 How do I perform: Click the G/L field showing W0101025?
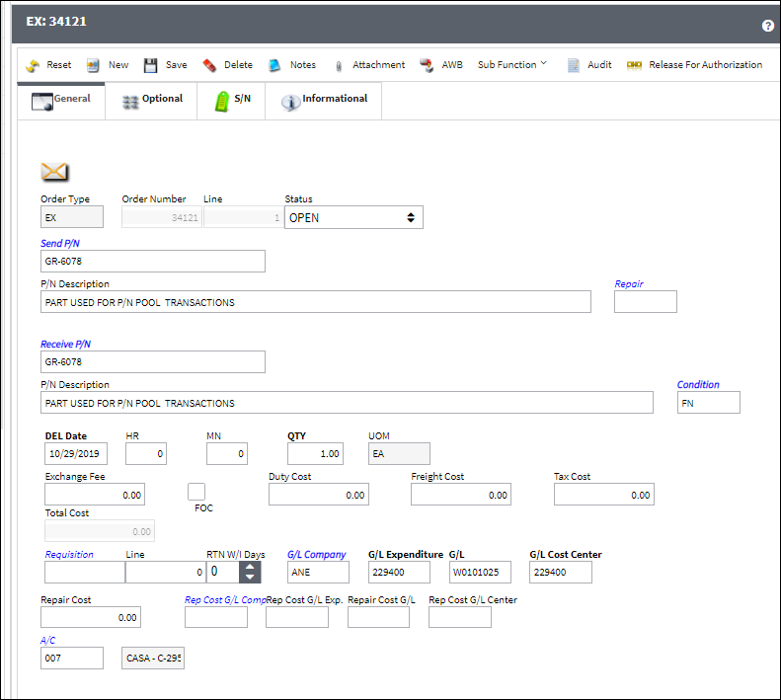pyautogui.click(x=480, y=573)
